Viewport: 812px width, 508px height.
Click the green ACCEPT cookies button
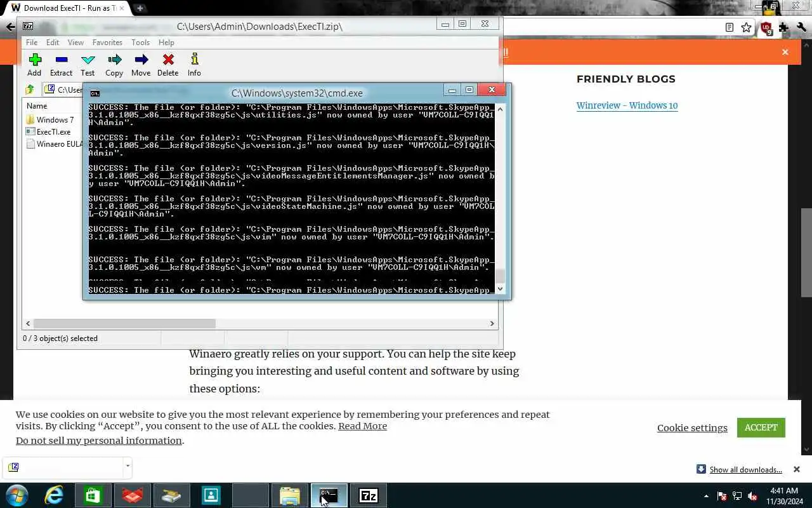tap(761, 427)
